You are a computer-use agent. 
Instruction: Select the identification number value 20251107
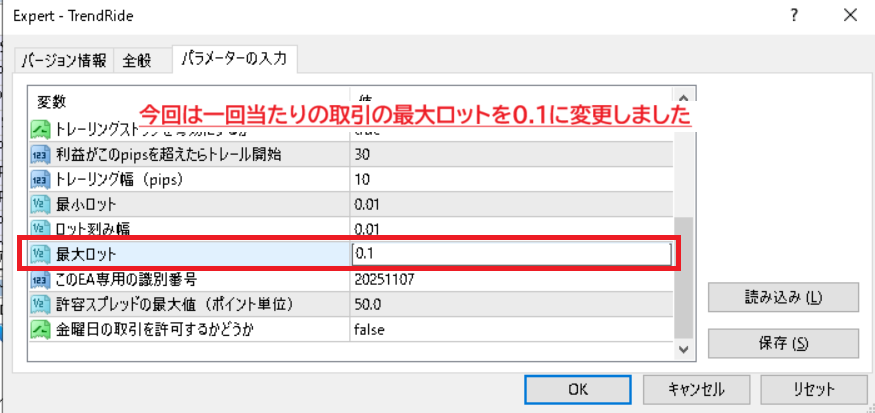pyautogui.click(x=384, y=279)
